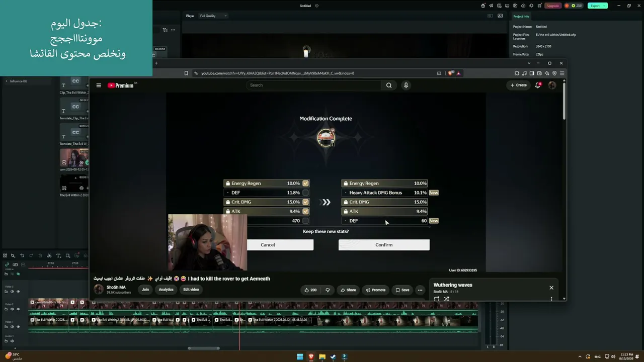Image resolution: width=644 pixels, height=362 pixels.
Task: Open the gift icon in the editor title bar
Action: click(x=483, y=6)
